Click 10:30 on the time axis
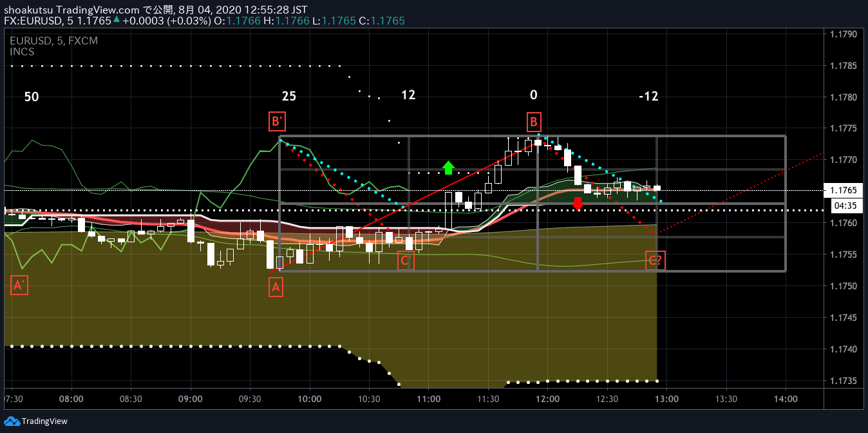The height and width of the screenshot is (433, 868). 369,399
